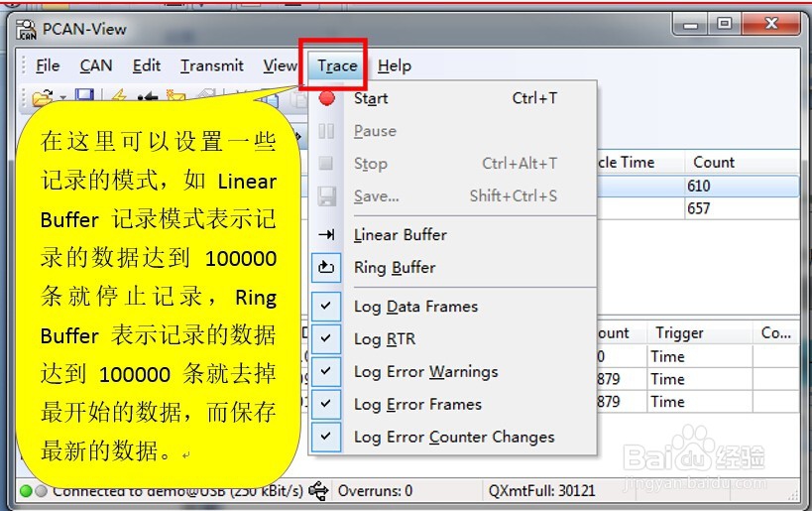Click 'Overruns: 0' in the status bar
The image size is (812, 511).
pos(375,490)
